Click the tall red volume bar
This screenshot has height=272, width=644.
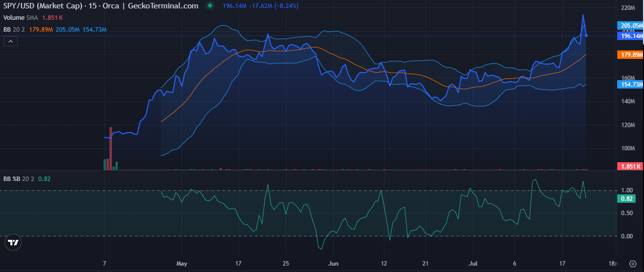pyautogui.click(x=110, y=148)
